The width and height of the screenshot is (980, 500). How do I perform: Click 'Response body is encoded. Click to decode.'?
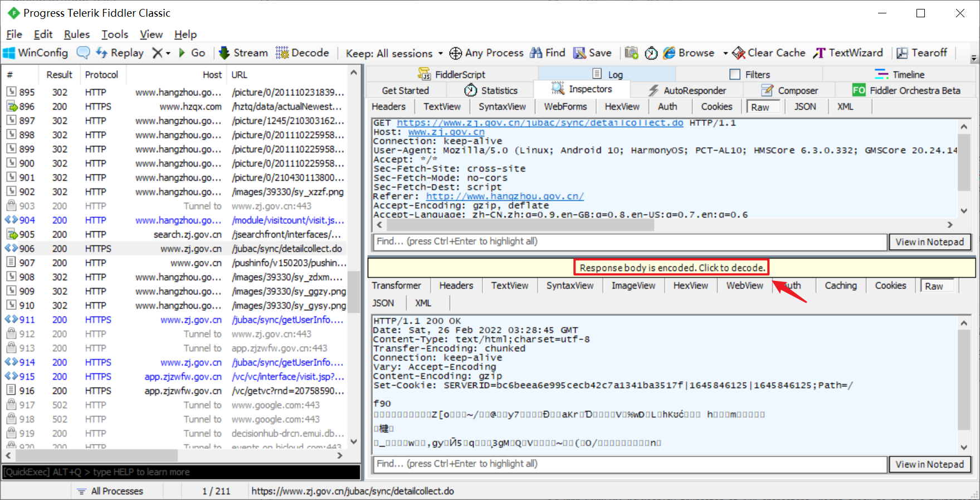[x=672, y=268]
